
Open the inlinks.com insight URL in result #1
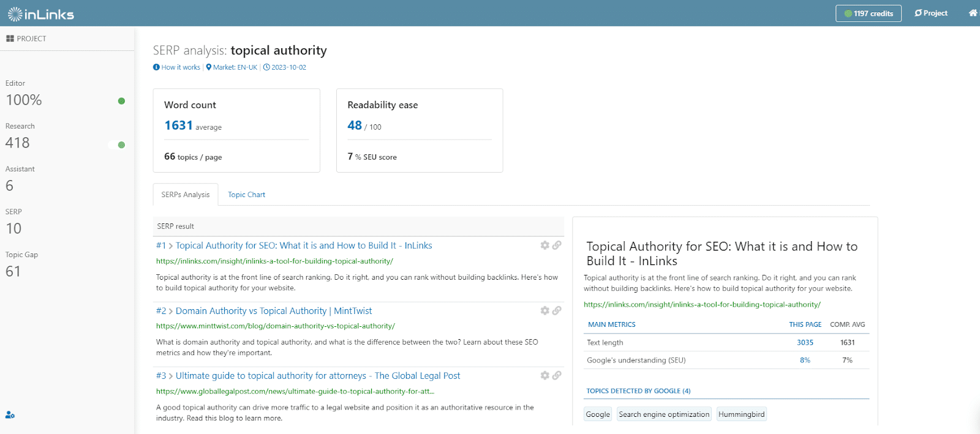coord(274,261)
